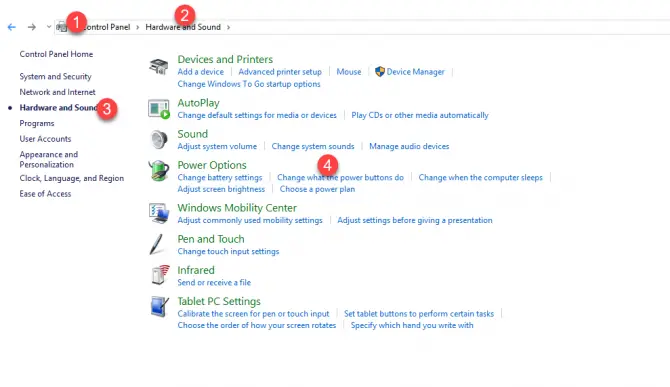Open the AutoPlay heading
The height and width of the screenshot is (387, 670).
coord(198,103)
